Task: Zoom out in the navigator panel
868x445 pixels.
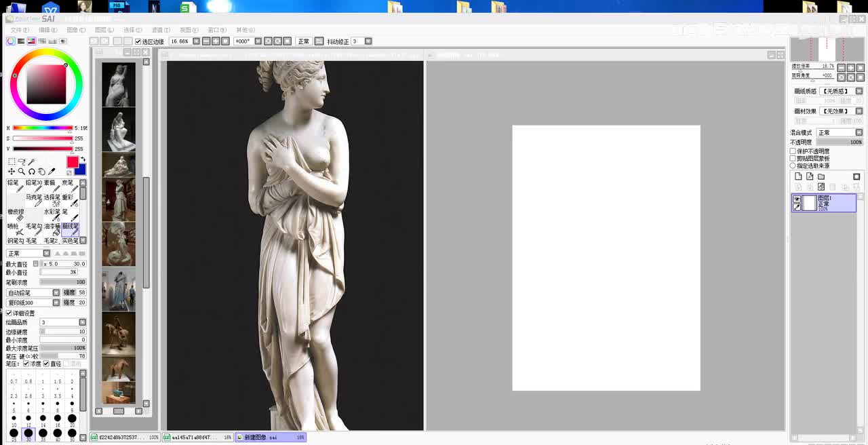Action: click(841, 68)
